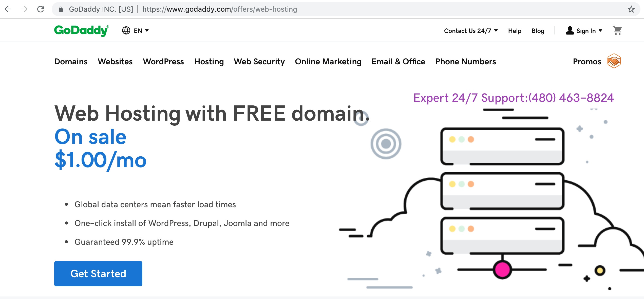Open the language globe icon
644x299 pixels.
pyautogui.click(x=126, y=30)
